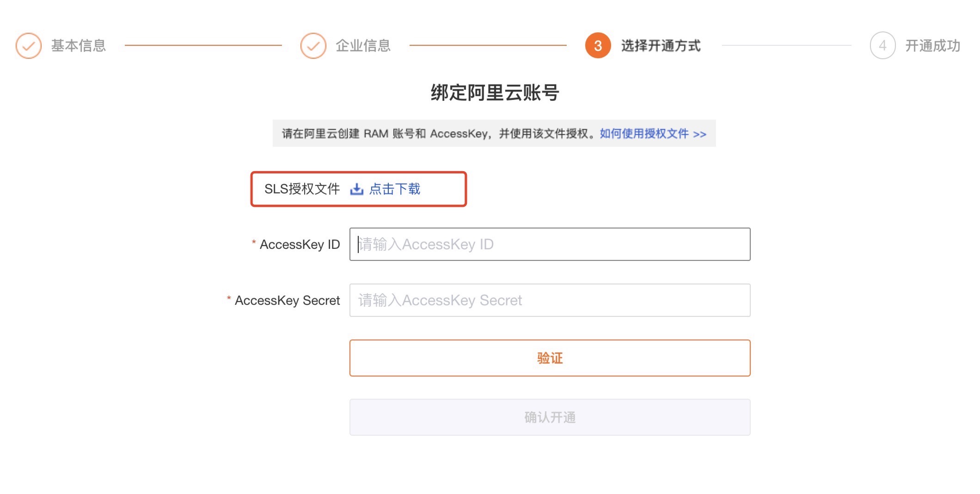Click the checkmark icon beside 基本信息

pyautogui.click(x=29, y=46)
